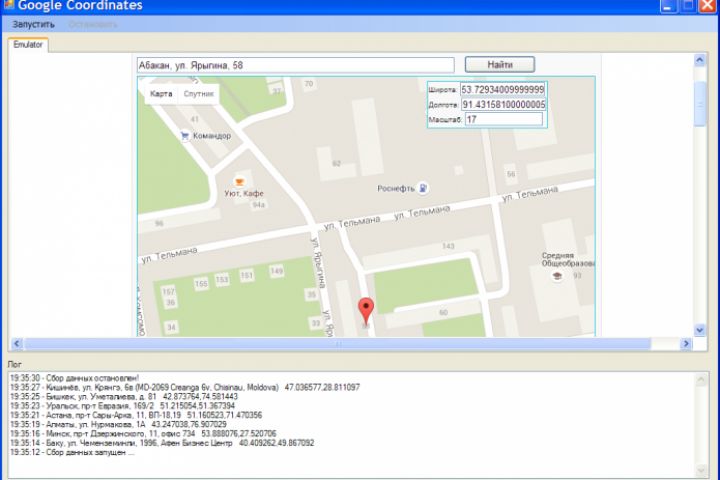
Task: Switch map view to Спутник
Action: [x=199, y=94]
